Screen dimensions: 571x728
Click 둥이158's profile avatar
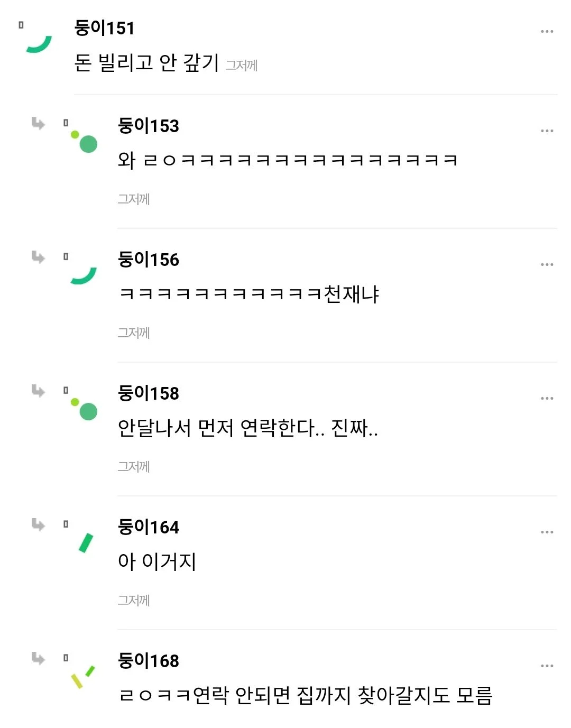(85, 409)
